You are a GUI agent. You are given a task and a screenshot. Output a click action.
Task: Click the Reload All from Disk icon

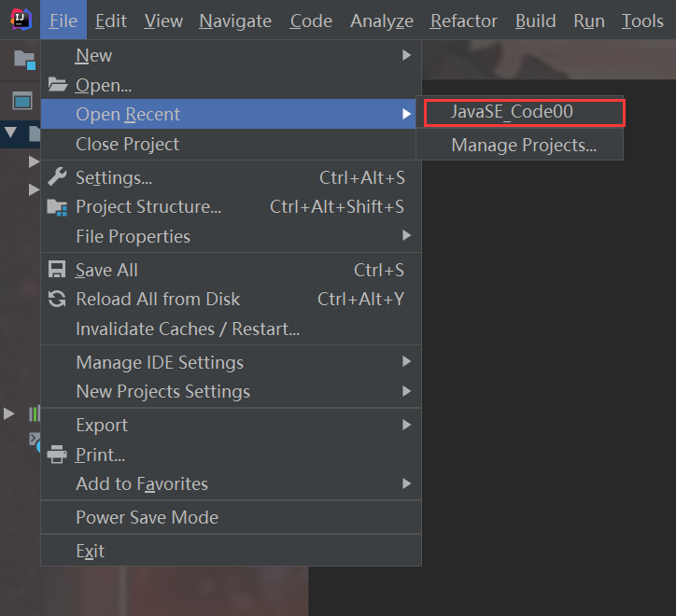[x=58, y=300]
